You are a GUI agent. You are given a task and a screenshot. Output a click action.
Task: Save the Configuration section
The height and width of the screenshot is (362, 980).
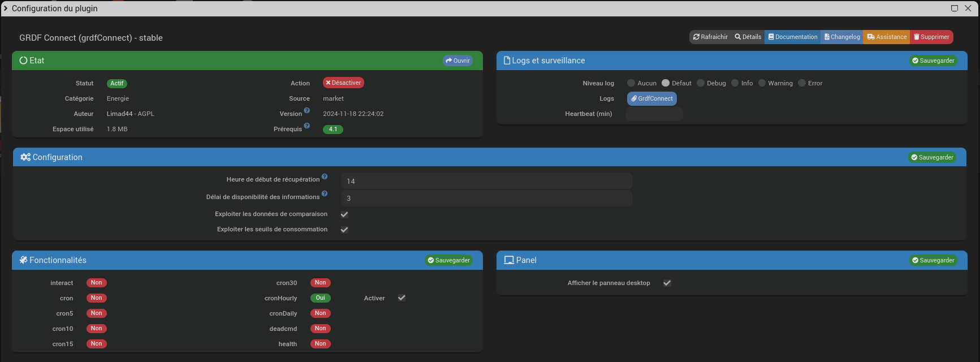[x=932, y=157]
